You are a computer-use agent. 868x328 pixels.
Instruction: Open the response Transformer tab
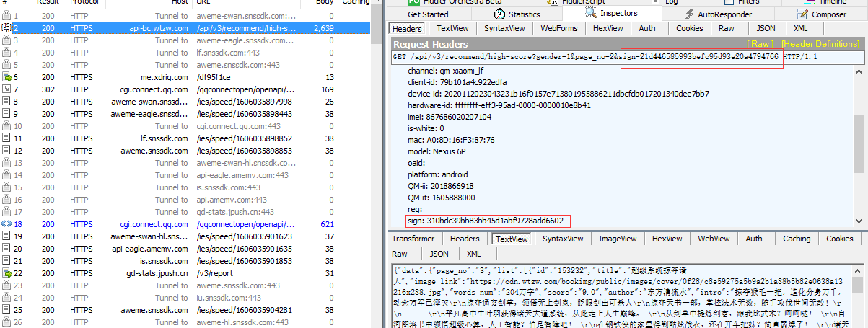point(413,239)
